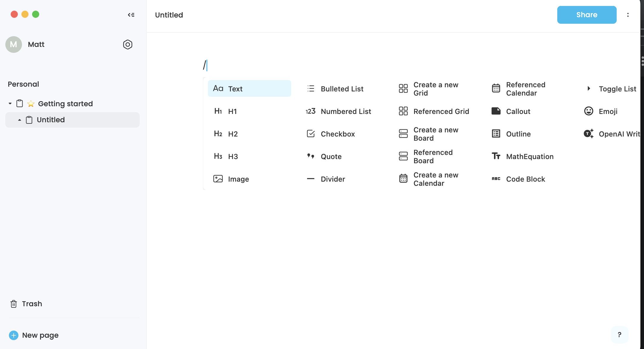This screenshot has width=644, height=349.
Task: Click the blue Share button
Action: pos(586,15)
